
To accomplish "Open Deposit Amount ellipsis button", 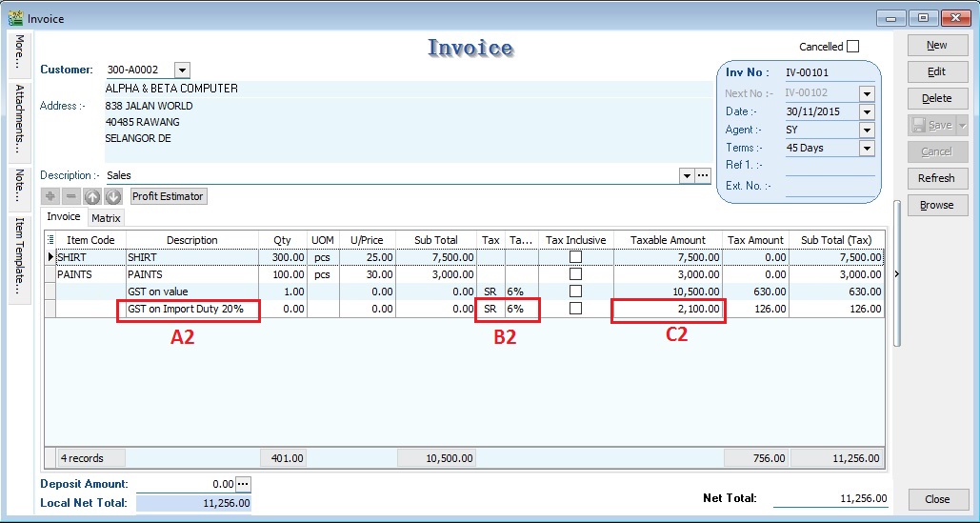I will (244, 484).
